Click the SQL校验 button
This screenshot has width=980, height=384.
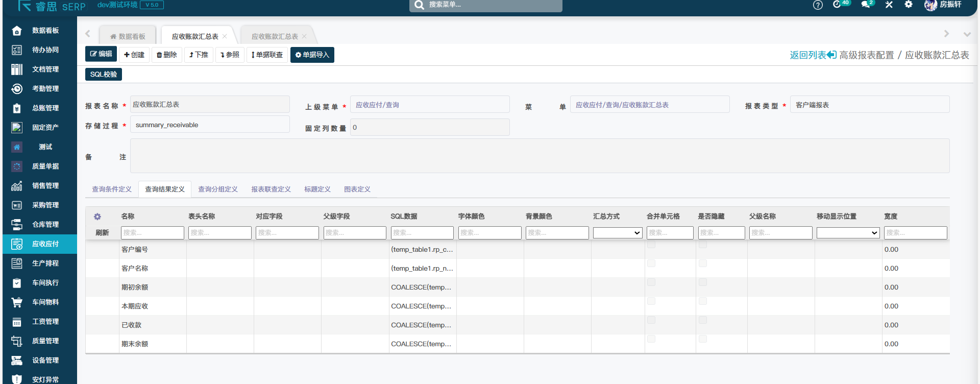click(x=104, y=75)
